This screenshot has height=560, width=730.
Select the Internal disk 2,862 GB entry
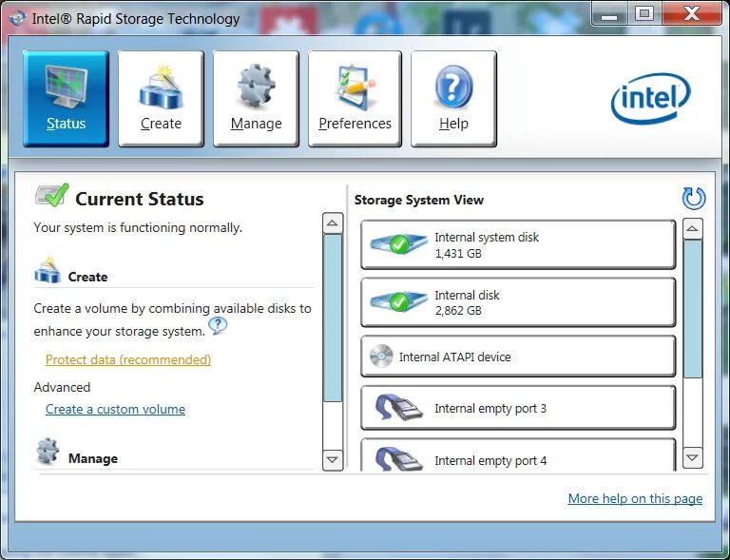coord(518,302)
